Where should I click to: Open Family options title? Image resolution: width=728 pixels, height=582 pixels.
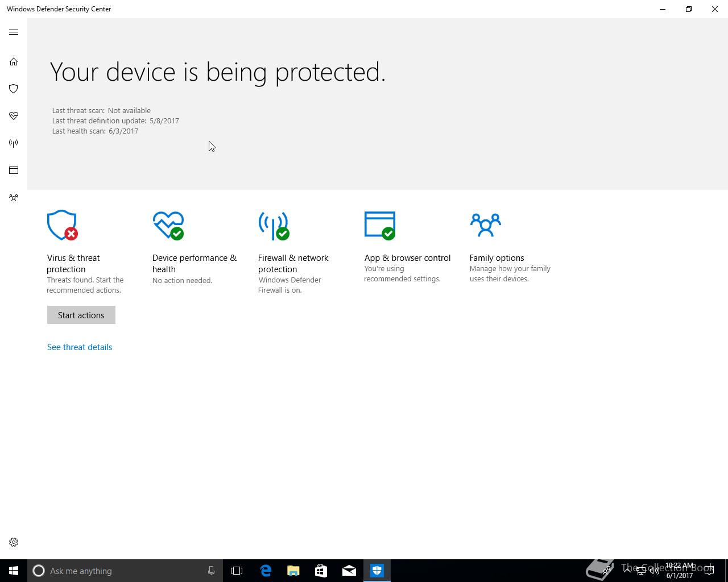(x=497, y=258)
